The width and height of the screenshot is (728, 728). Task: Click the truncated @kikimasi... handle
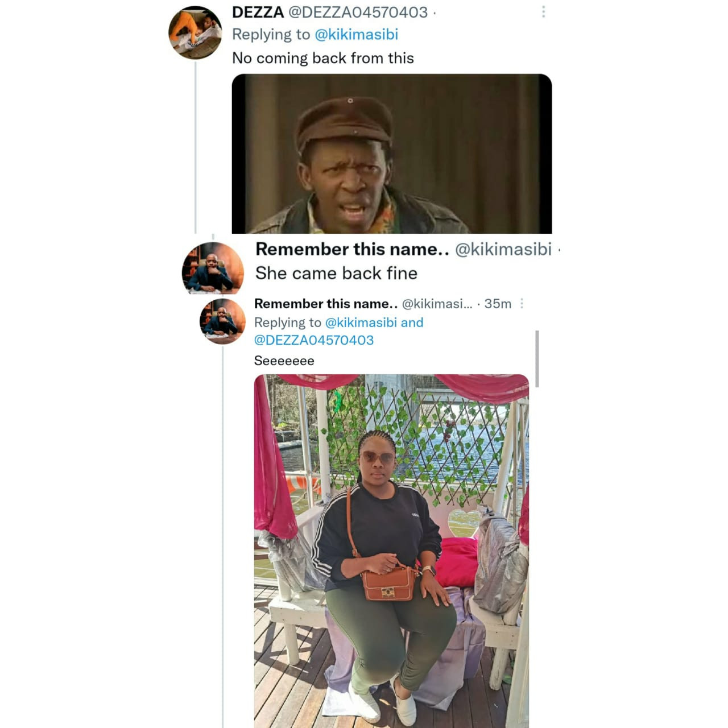437,304
